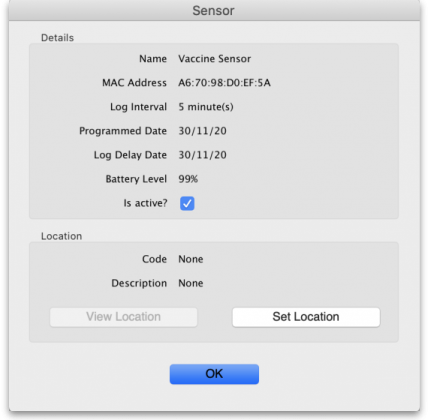Click the Log Interval label

coord(139,107)
